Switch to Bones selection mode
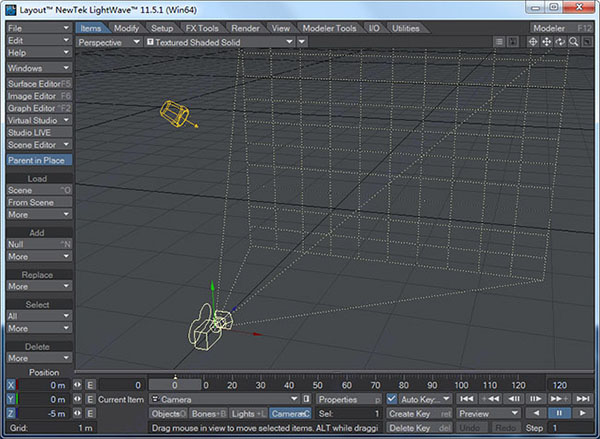The image size is (600, 439). click(208, 414)
